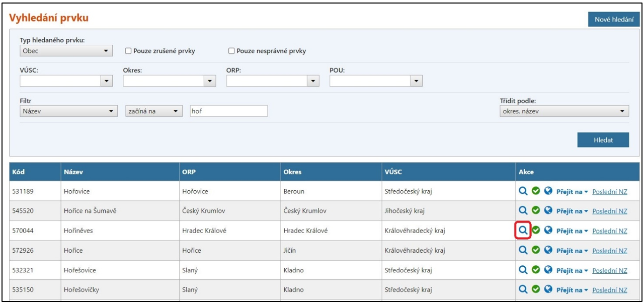Click globe map icon in Hořešovice row
The height and width of the screenshot is (304, 644).
pos(548,270)
